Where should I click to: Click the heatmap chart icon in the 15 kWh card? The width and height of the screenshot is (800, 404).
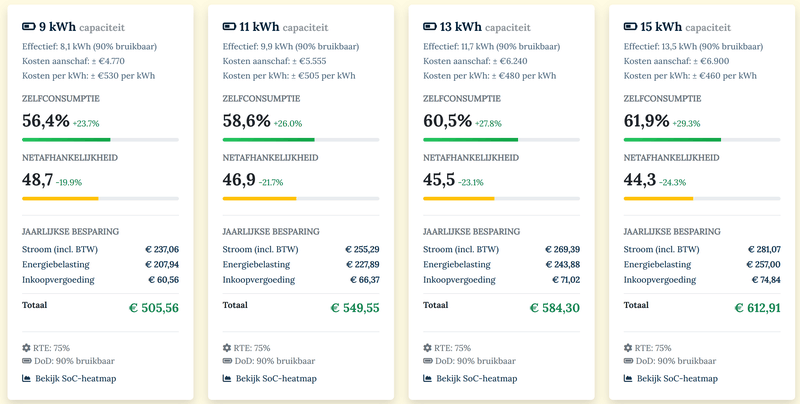[x=629, y=379]
